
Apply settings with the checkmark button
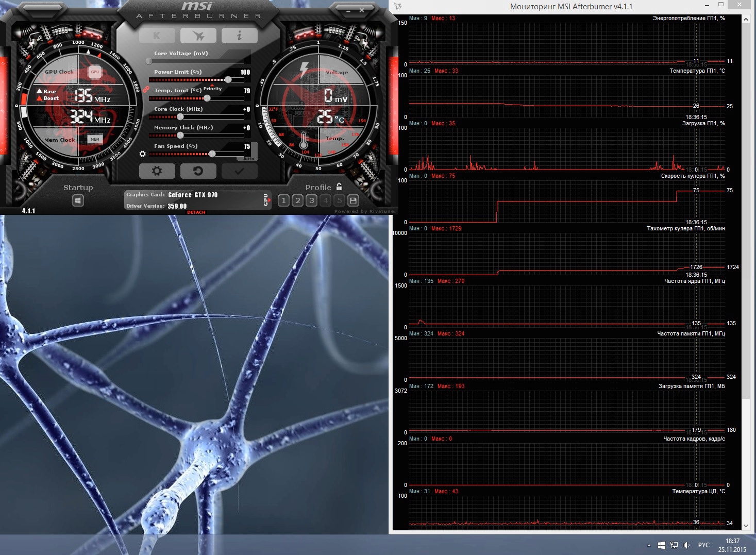[239, 171]
